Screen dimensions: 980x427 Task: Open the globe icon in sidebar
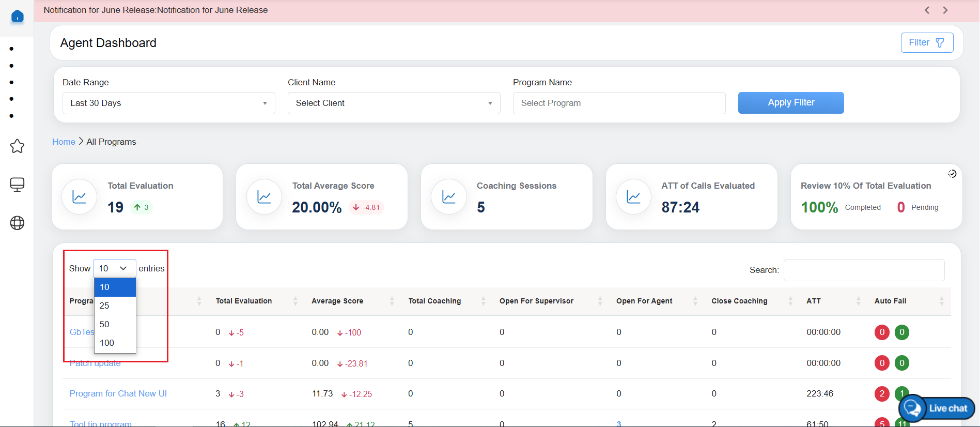coord(17,223)
